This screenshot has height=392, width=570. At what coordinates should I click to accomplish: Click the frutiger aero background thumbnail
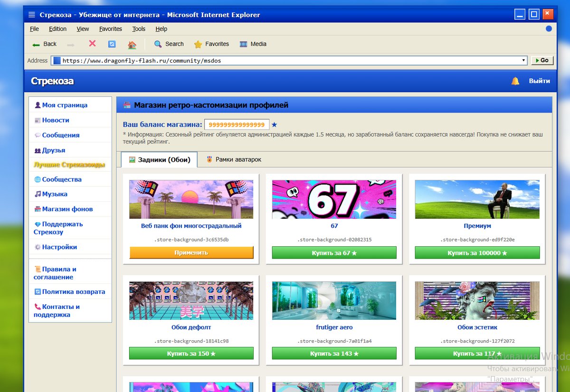tap(334, 301)
